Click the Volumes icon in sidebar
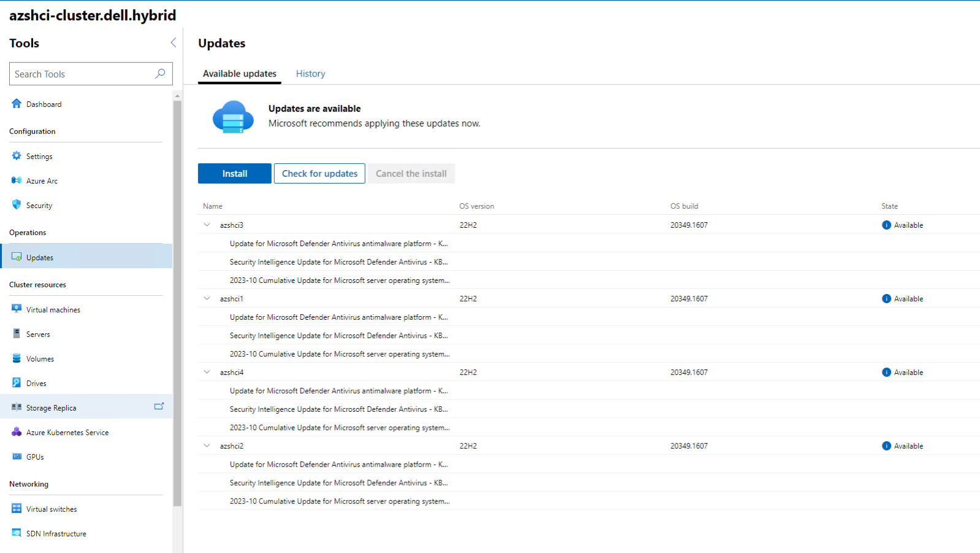The width and height of the screenshot is (980, 553). coord(17,358)
